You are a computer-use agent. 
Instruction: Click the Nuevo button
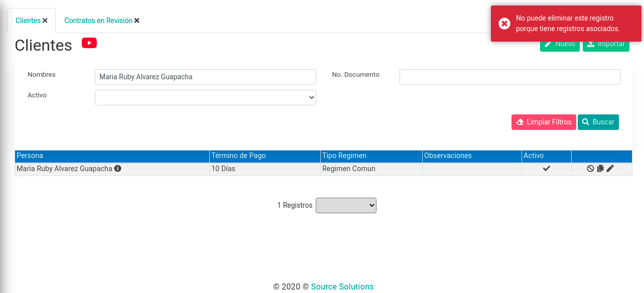click(560, 44)
